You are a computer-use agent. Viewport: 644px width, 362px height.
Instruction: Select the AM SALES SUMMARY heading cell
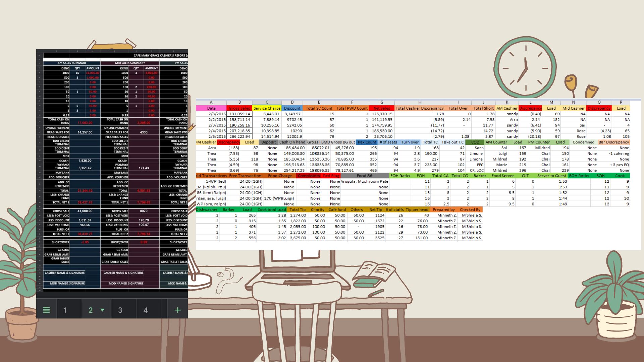point(72,63)
